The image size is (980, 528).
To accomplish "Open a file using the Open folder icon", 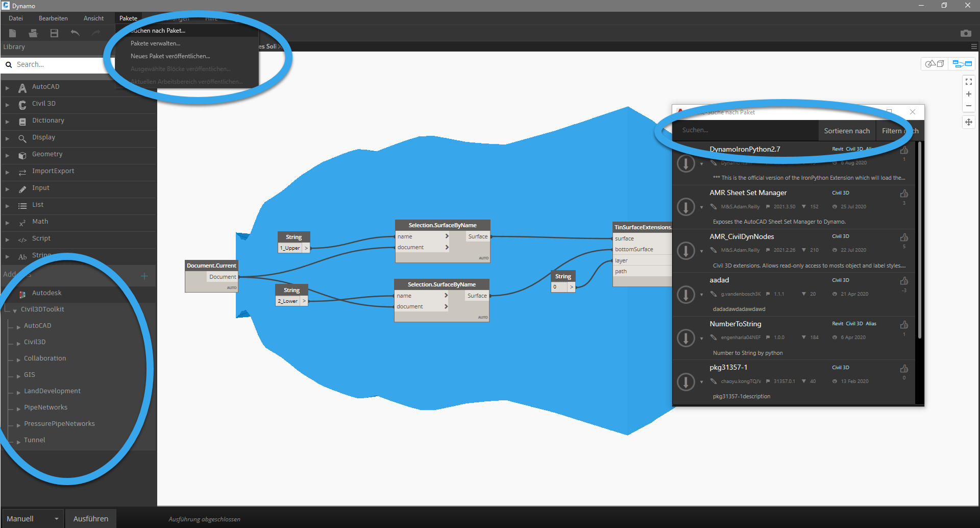I will click(33, 33).
